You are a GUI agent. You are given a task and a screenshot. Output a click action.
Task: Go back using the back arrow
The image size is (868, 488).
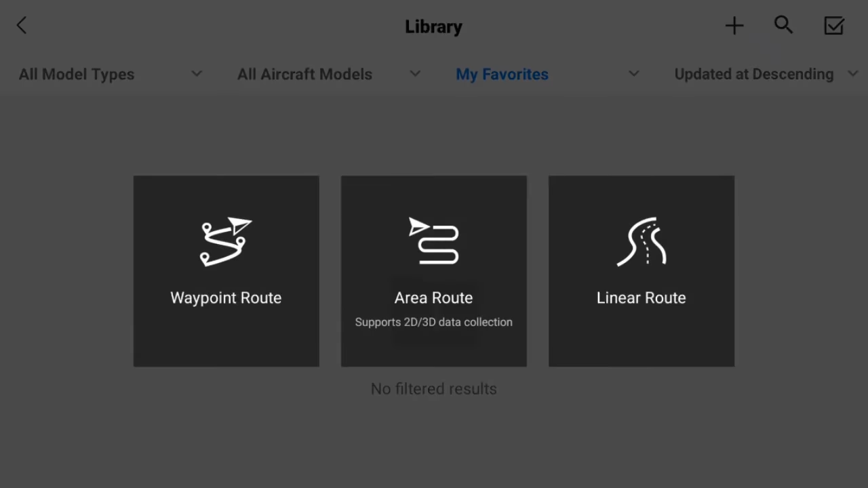pyautogui.click(x=22, y=26)
